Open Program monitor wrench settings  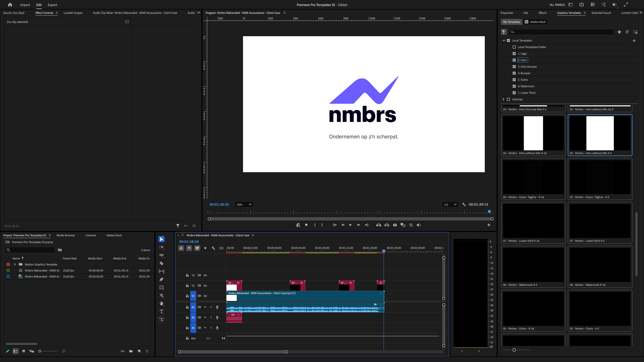[464, 204]
